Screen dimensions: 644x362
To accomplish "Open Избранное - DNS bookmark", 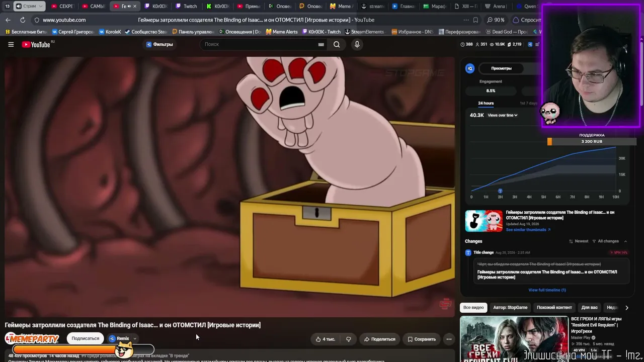I will [412, 32].
